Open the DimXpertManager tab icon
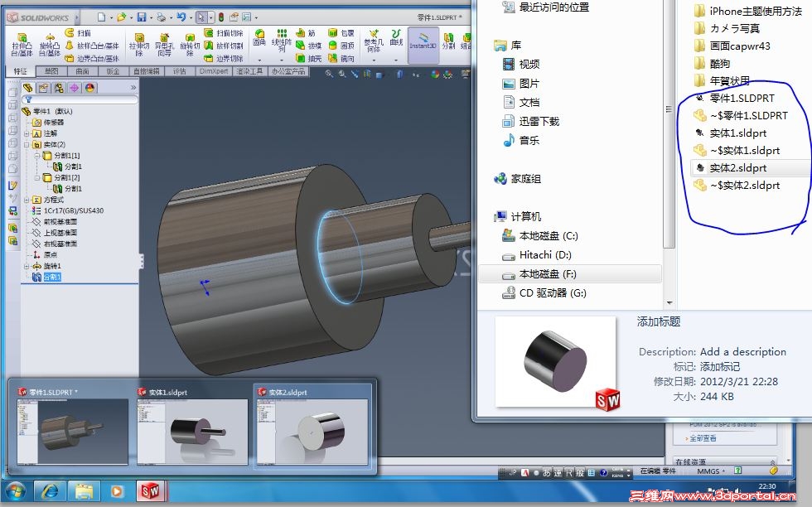This screenshot has width=812, height=507. [74, 88]
